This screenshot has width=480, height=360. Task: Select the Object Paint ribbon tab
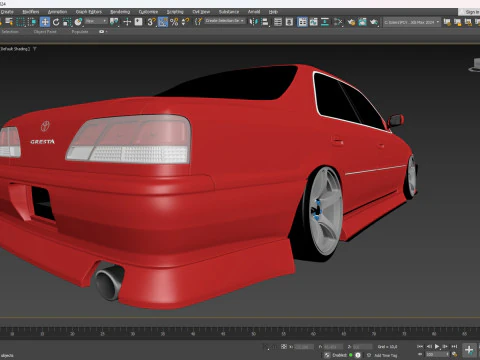click(x=45, y=32)
